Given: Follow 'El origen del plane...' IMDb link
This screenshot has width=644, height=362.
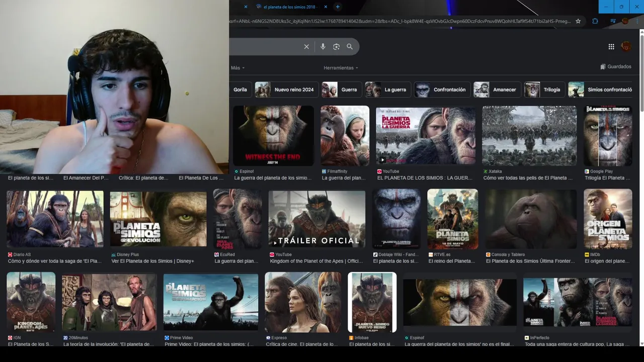Looking at the screenshot, I should coord(607,261).
